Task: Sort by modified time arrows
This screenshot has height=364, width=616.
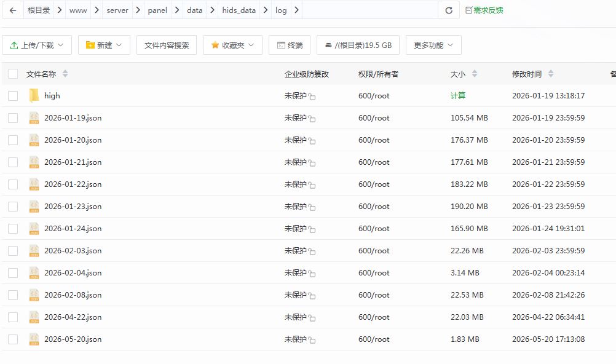Action: click(x=551, y=74)
